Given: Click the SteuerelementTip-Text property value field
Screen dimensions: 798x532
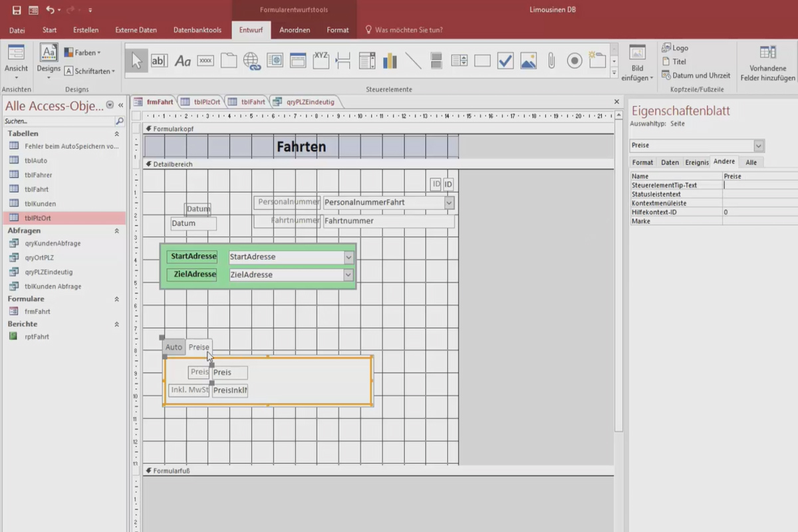Looking at the screenshot, I should click(760, 185).
